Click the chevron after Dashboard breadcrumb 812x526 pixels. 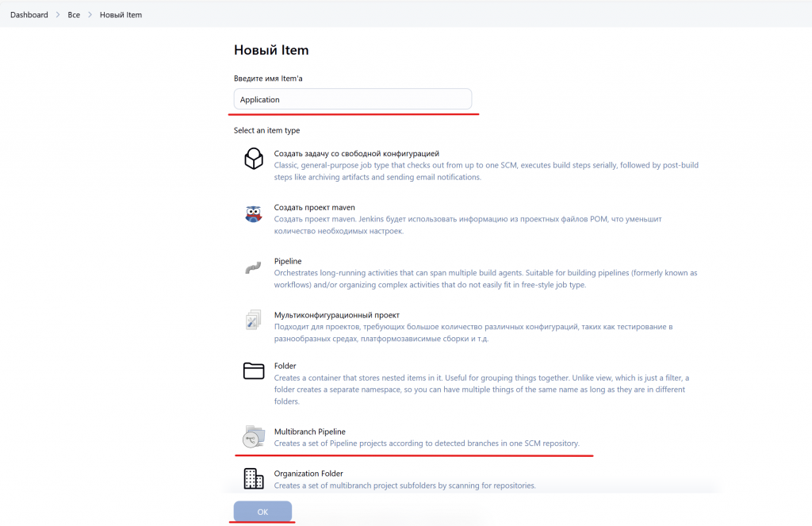point(58,15)
